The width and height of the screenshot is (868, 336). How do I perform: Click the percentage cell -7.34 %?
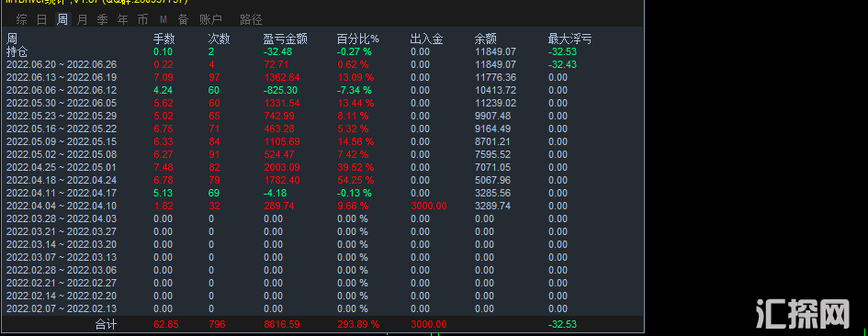pyautogui.click(x=355, y=90)
